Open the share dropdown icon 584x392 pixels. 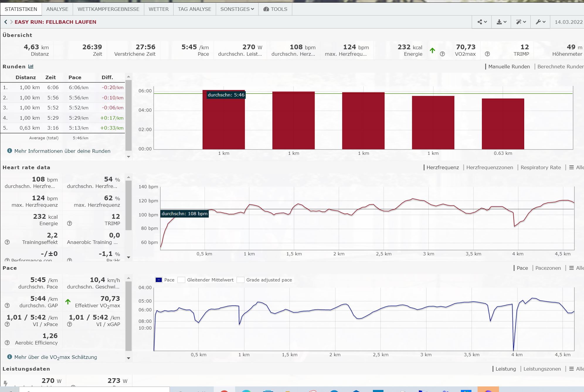click(482, 22)
